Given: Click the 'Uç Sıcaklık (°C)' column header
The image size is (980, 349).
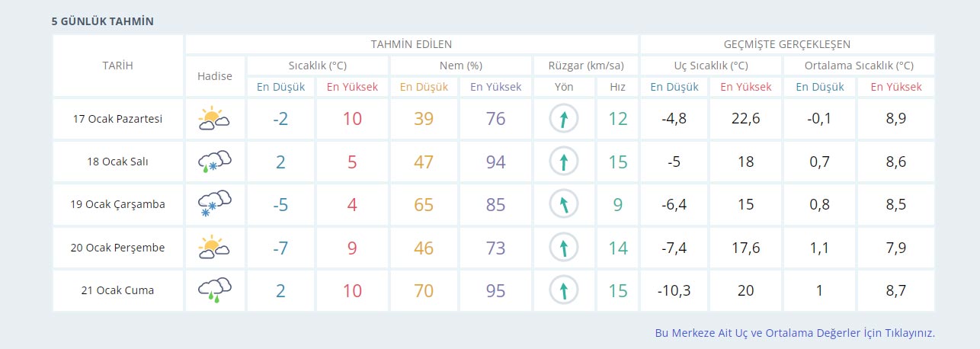Looking at the screenshot, I should 711,66.
